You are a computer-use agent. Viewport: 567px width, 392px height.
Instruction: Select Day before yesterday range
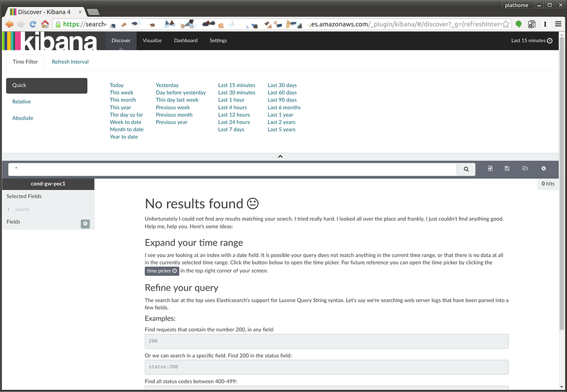(x=181, y=93)
